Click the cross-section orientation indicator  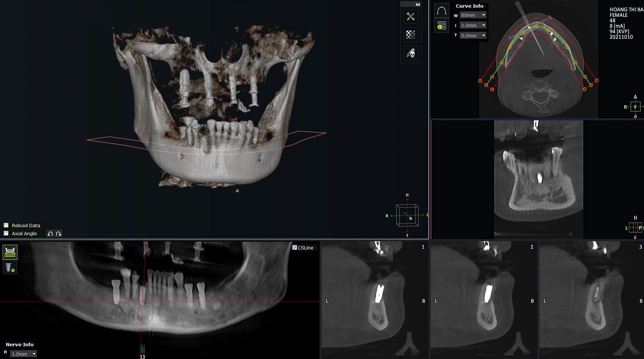[635, 228]
